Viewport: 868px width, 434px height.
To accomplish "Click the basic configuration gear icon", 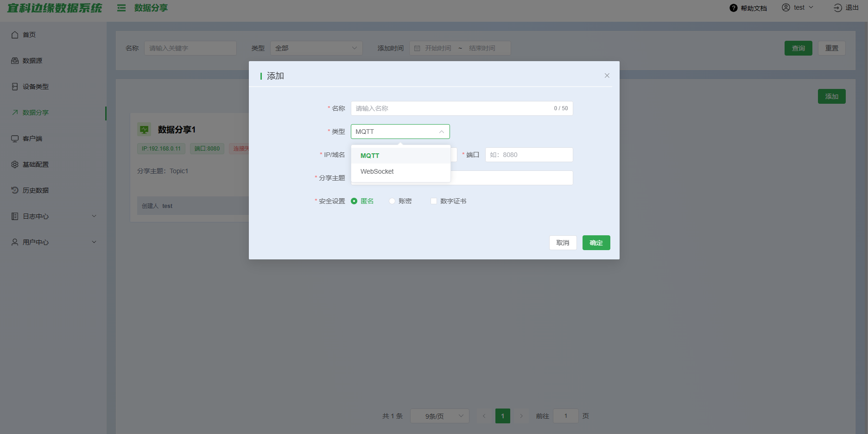I will click(15, 164).
